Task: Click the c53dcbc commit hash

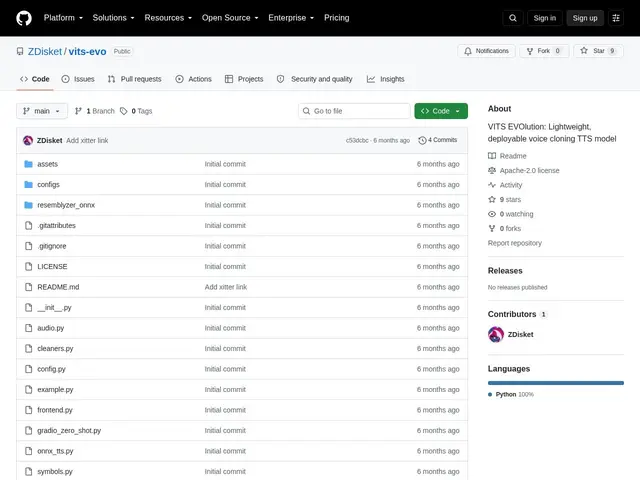Action: [x=357, y=140]
